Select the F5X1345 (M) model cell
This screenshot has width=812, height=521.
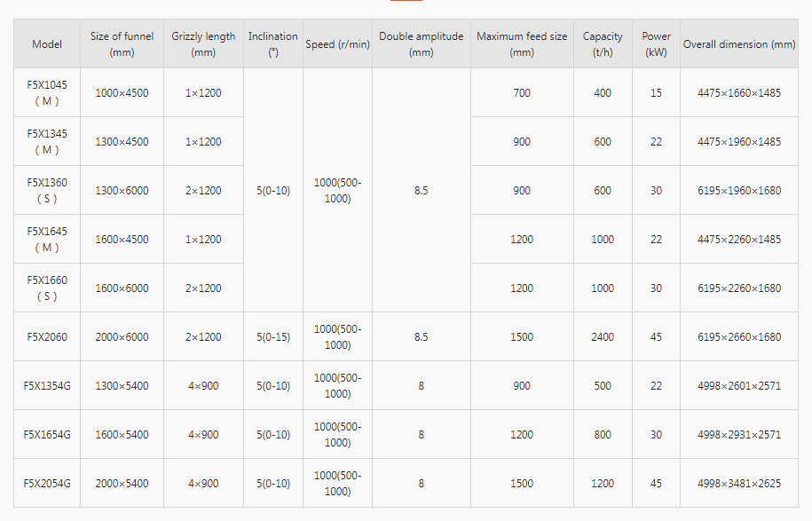47,142
